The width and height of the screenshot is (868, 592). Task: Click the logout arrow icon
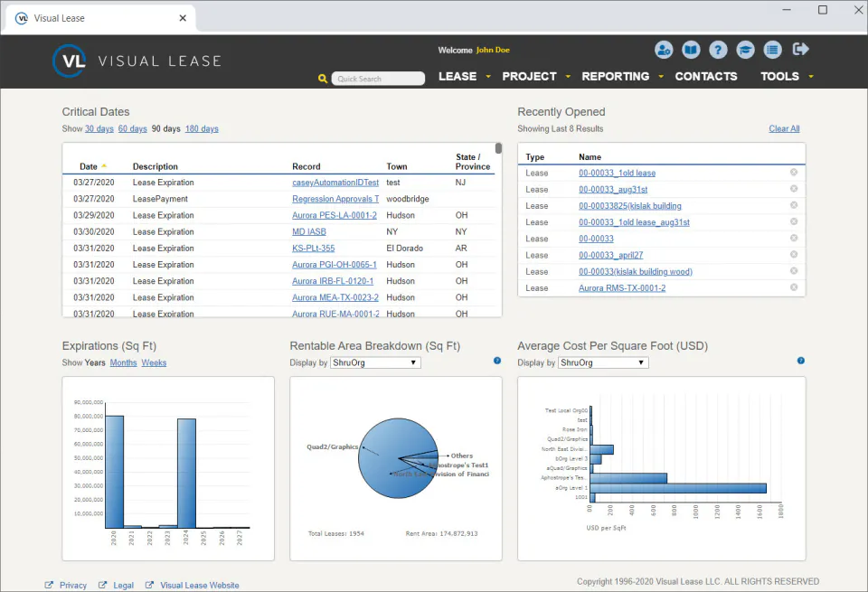[x=800, y=49]
